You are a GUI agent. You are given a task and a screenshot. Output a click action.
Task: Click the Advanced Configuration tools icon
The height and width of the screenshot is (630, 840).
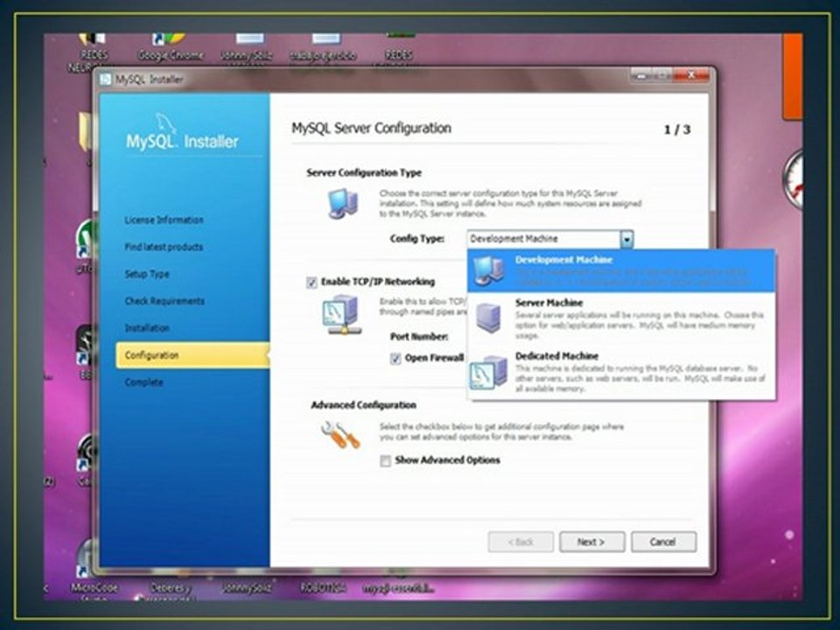(x=340, y=435)
